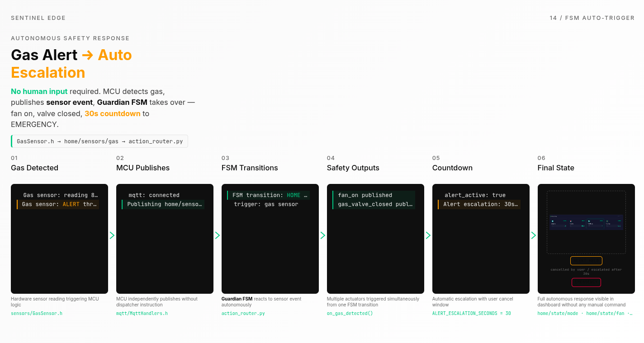
Task: Click the green 'No human input' phrase
Action: tap(39, 91)
